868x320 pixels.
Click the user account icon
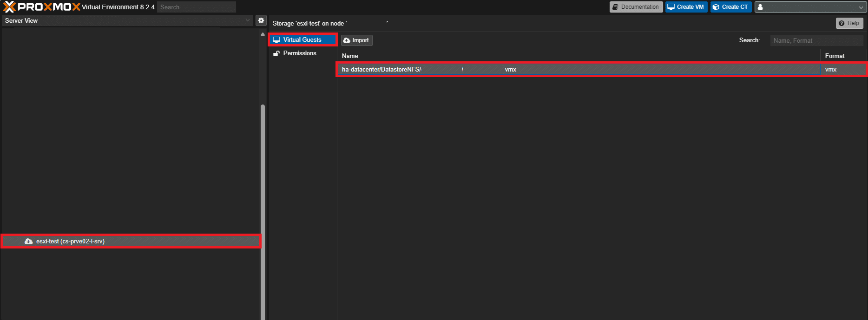tap(760, 7)
